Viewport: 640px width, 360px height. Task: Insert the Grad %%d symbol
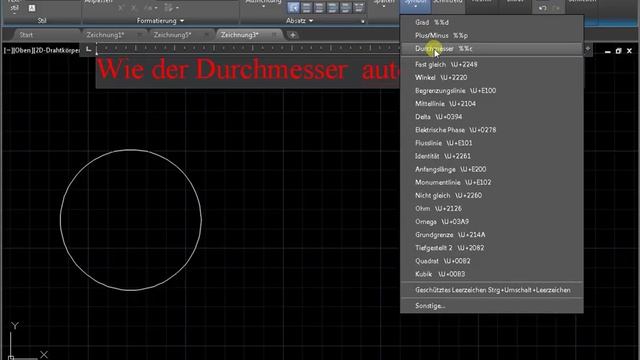pyautogui.click(x=491, y=22)
